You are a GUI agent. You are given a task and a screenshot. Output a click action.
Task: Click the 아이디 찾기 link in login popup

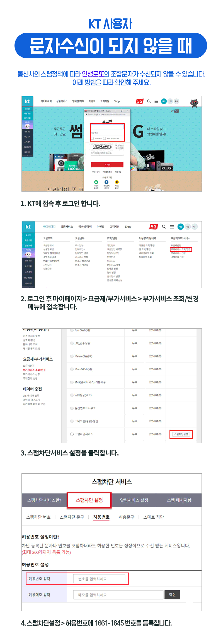pyautogui.click(x=96, y=172)
